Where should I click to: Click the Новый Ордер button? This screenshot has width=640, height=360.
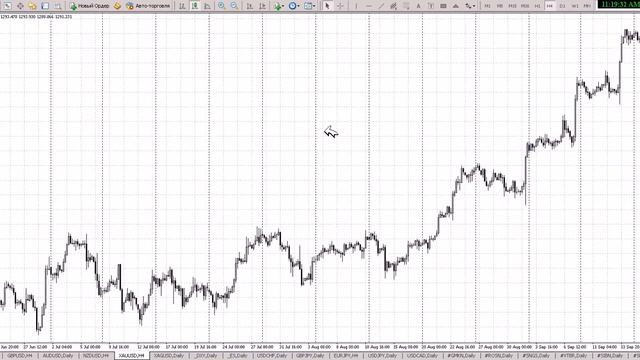coord(89,6)
